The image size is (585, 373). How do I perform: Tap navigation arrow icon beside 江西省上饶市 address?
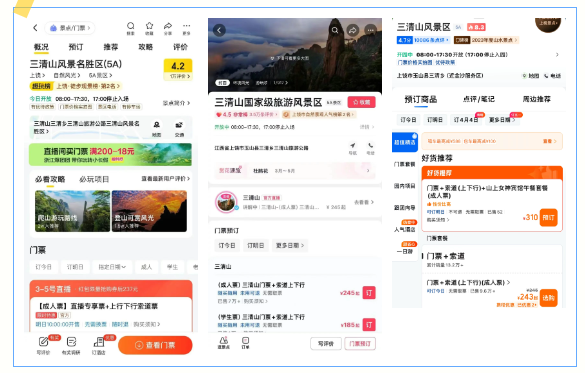[353, 145]
